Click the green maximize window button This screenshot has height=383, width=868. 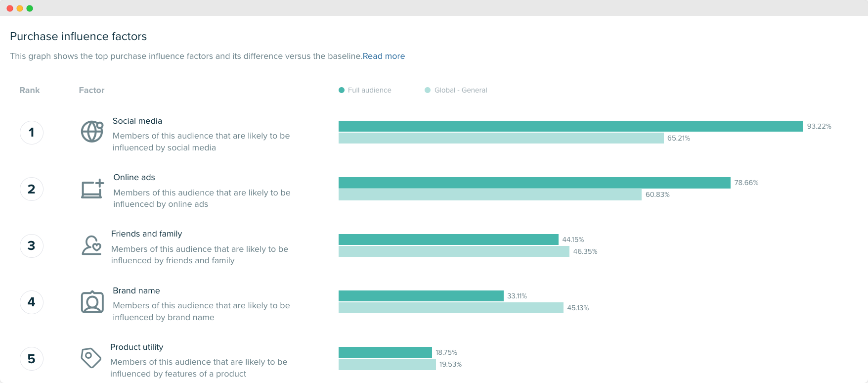click(30, 8)
